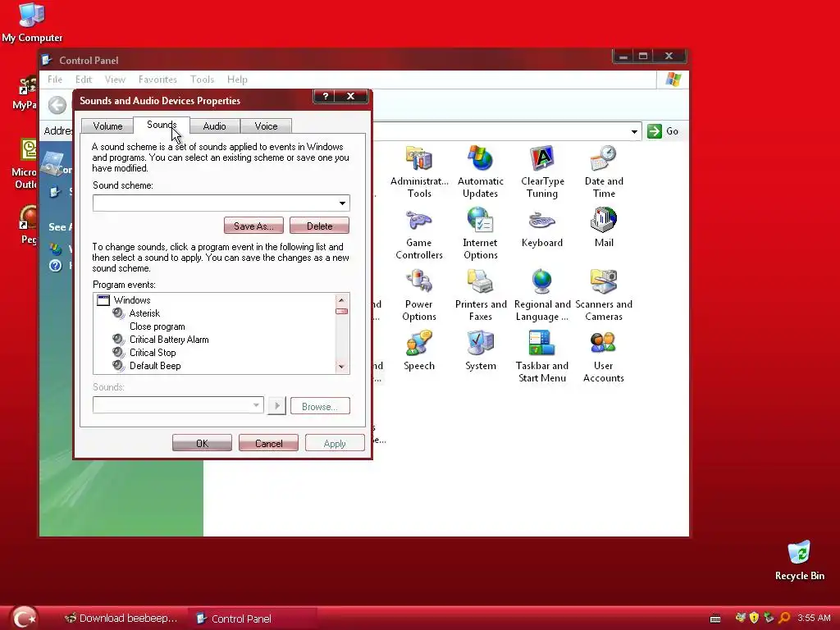
Task: Click the Delete scheme button
Action: [x=319, y=226]
